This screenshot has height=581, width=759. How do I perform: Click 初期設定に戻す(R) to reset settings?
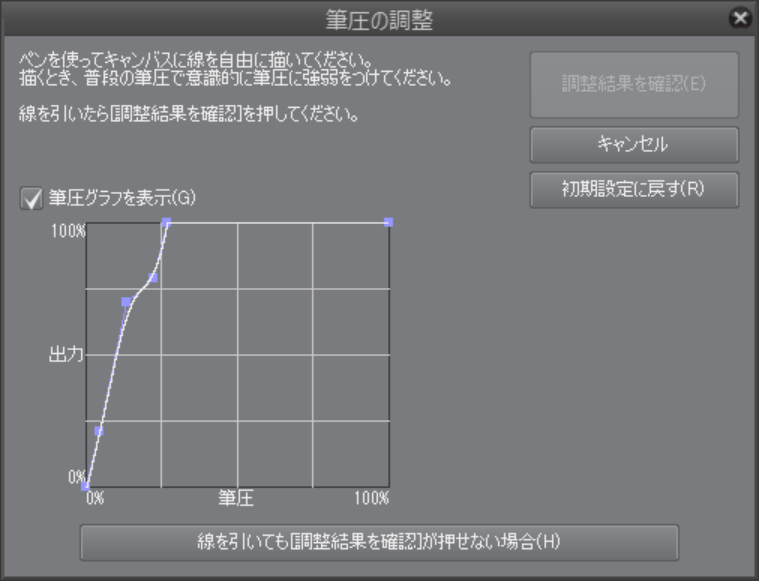pyautogui.click(x=634, y=189)
